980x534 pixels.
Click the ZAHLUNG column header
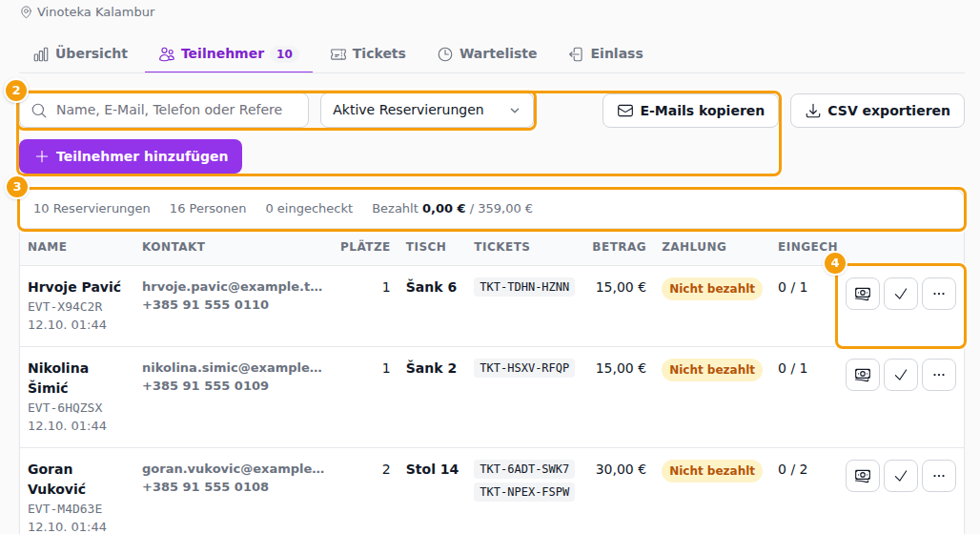click(694, 247)
